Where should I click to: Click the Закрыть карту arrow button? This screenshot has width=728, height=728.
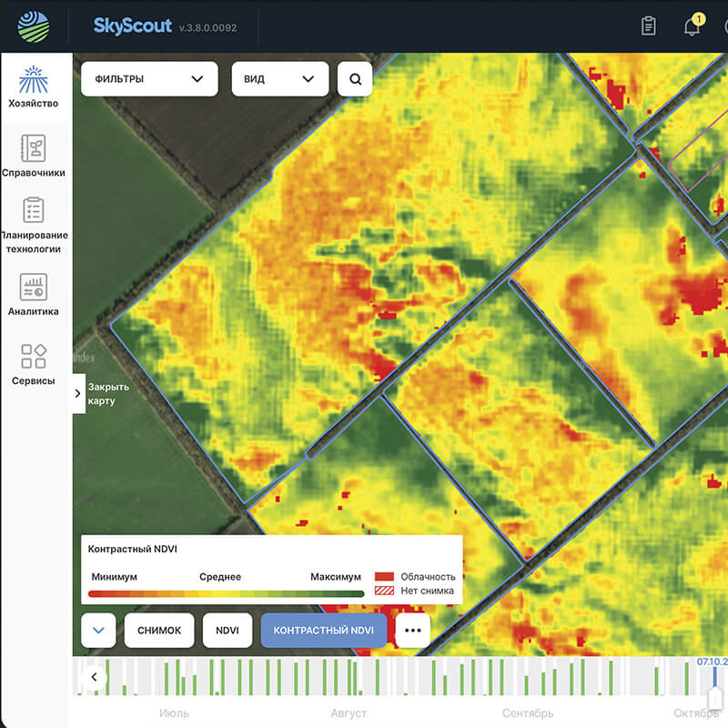coord(78,393)
